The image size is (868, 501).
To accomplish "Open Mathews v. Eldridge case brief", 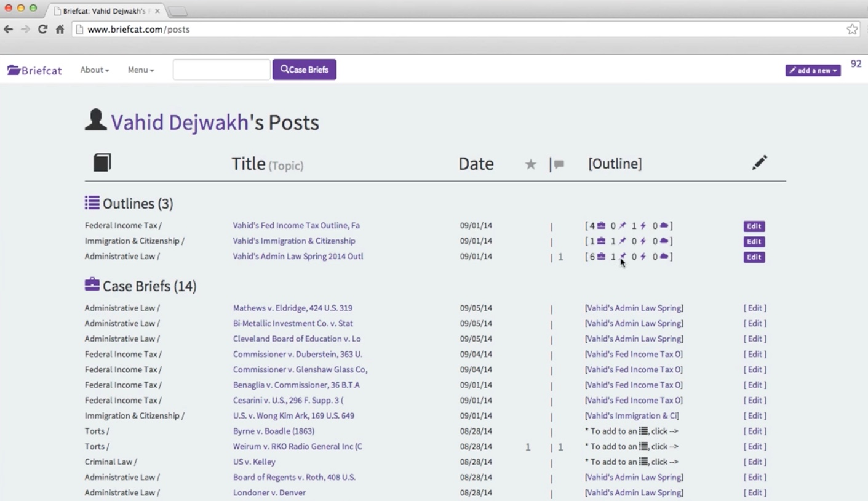I will (292, 308).
